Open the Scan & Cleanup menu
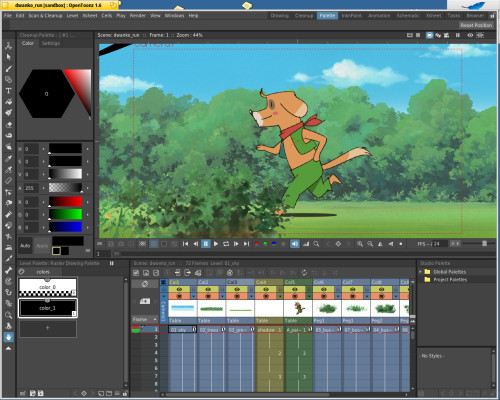 click(x=45, y=16)
